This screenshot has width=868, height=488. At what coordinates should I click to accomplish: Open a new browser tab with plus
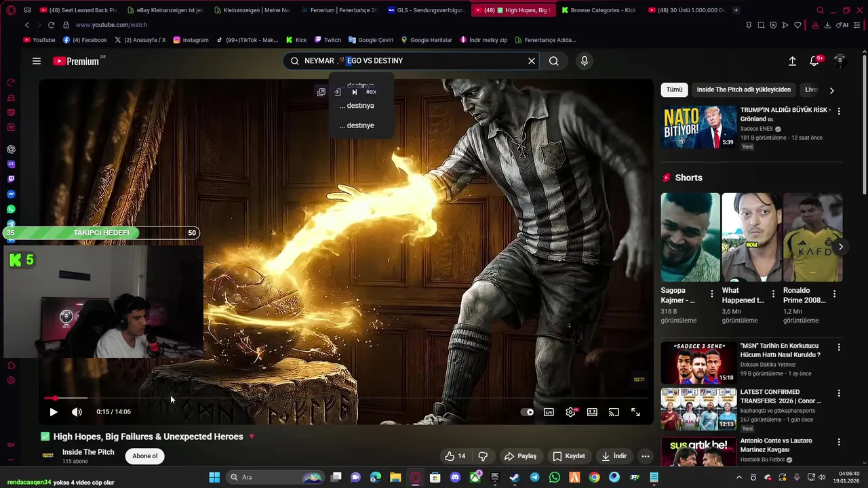736,10
